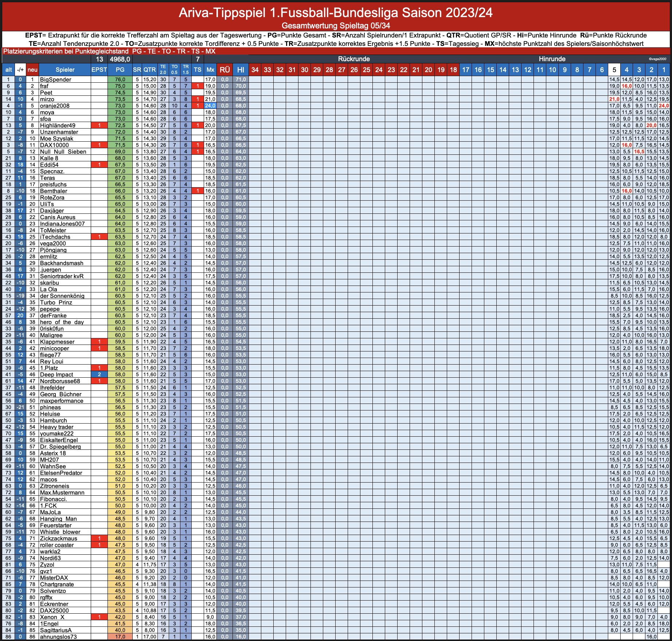
Task: Select player name 'ahnungslos73'
Action: (58, 637)
